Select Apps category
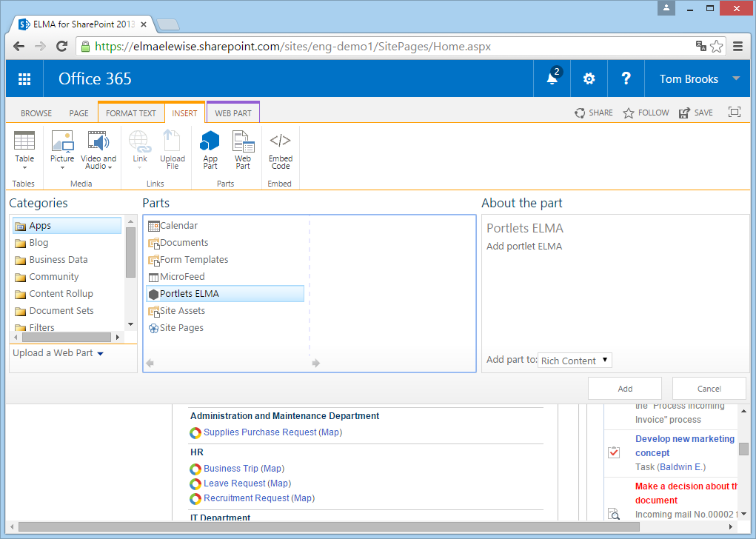The image size is (756, 539). coord(67,226)
